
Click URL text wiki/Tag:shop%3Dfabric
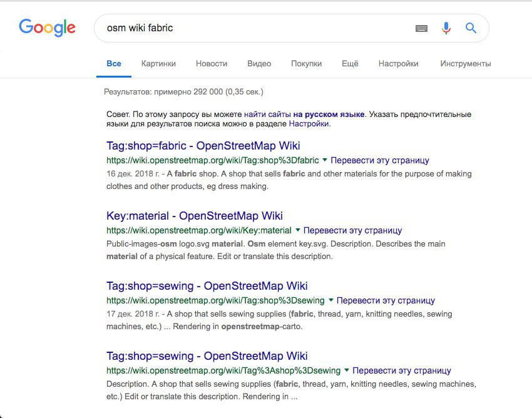pyautogui.click(x=213, y=160)
